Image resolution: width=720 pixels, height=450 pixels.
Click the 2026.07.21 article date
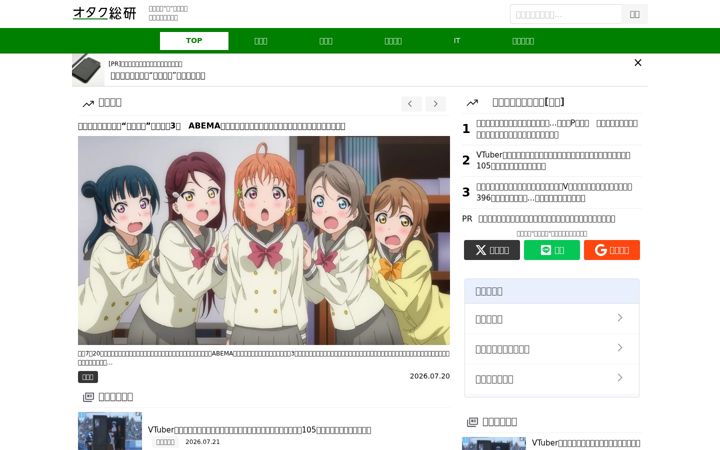[x=202, y=442]
